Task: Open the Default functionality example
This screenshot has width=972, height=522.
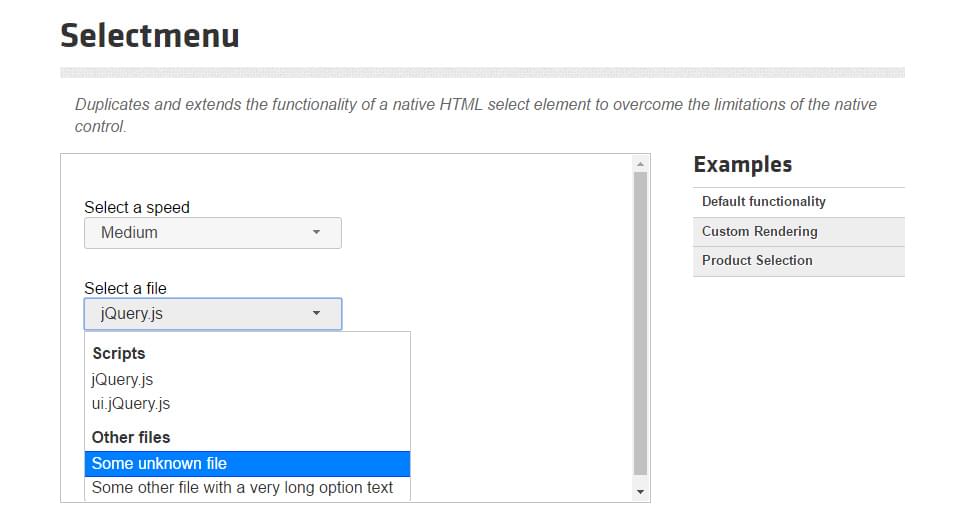Action: (x=764, y=202)
